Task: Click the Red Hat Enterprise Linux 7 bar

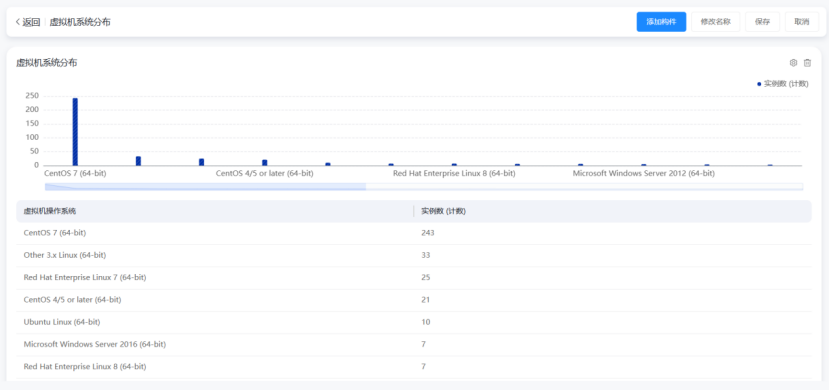Action: point(201,162)
